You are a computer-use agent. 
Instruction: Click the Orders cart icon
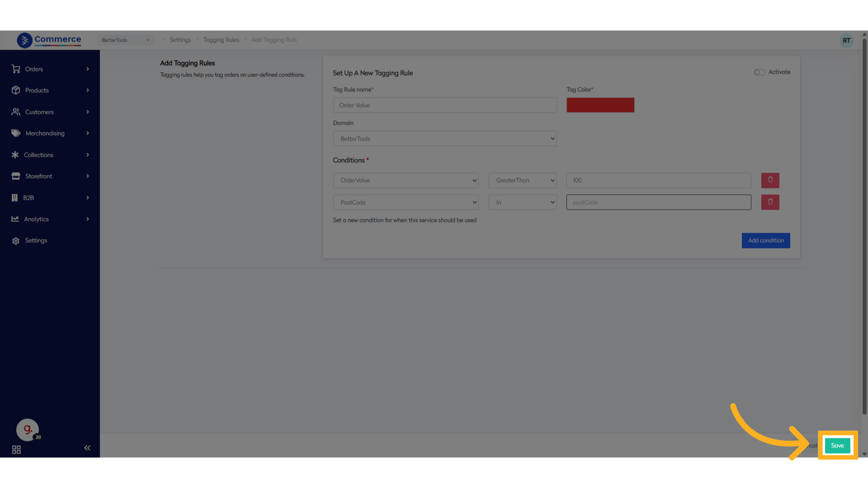click(16, 69)
